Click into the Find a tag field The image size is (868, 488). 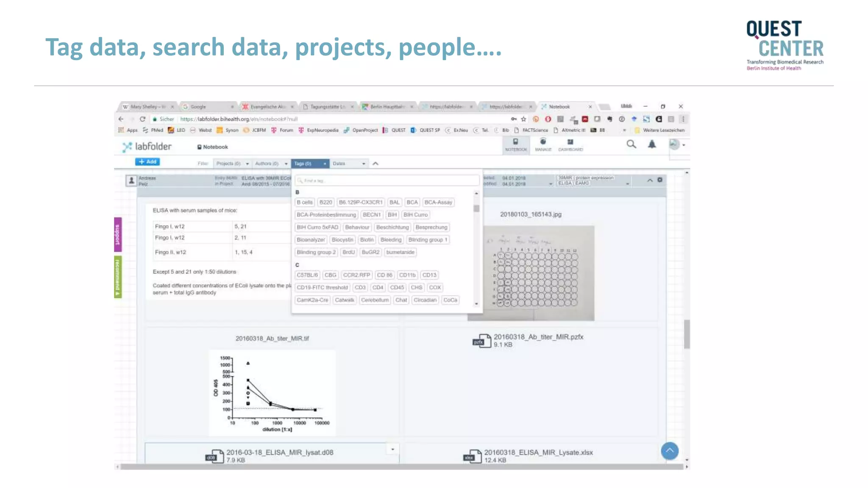coord(387,180)
